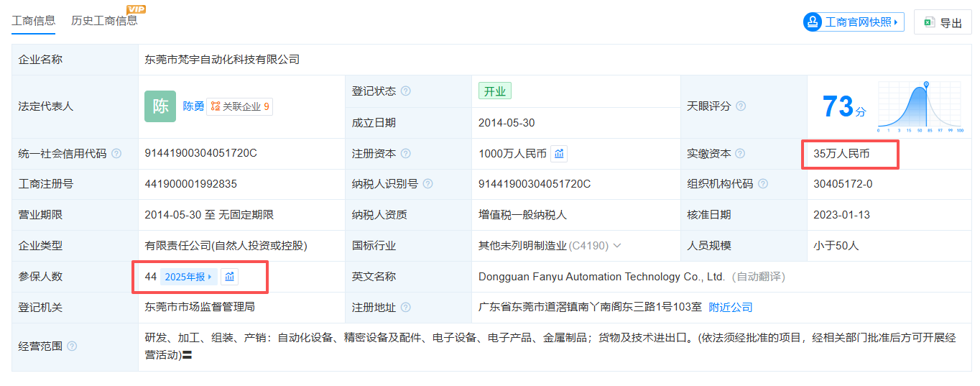Click help icon next to 天眼评分
The image size is (980, 386).
741,106
